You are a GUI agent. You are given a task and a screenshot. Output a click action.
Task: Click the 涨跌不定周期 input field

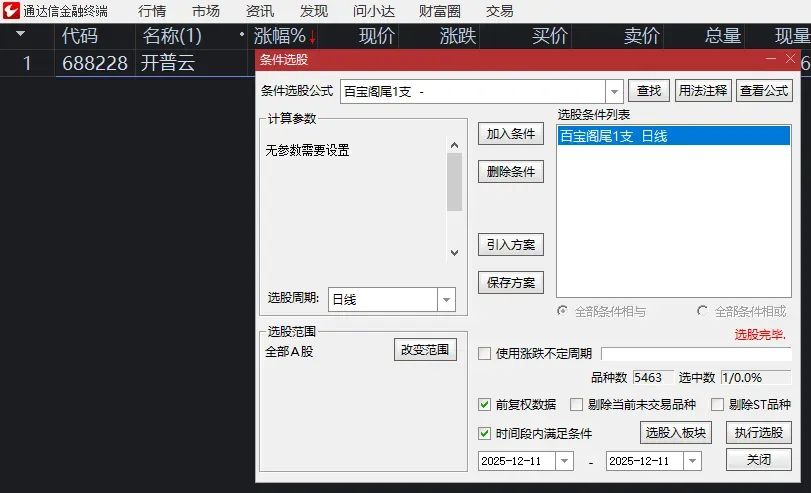click(x=696, y=354)
